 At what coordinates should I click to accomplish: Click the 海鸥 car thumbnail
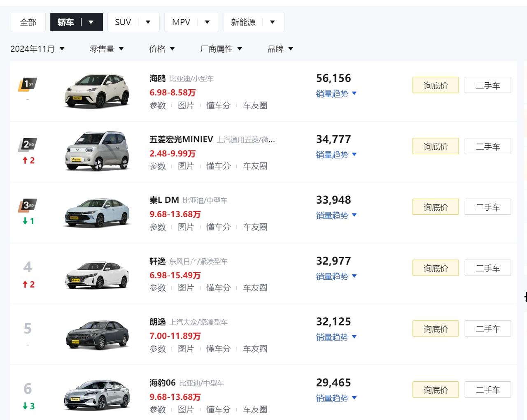tap(97, 91)
